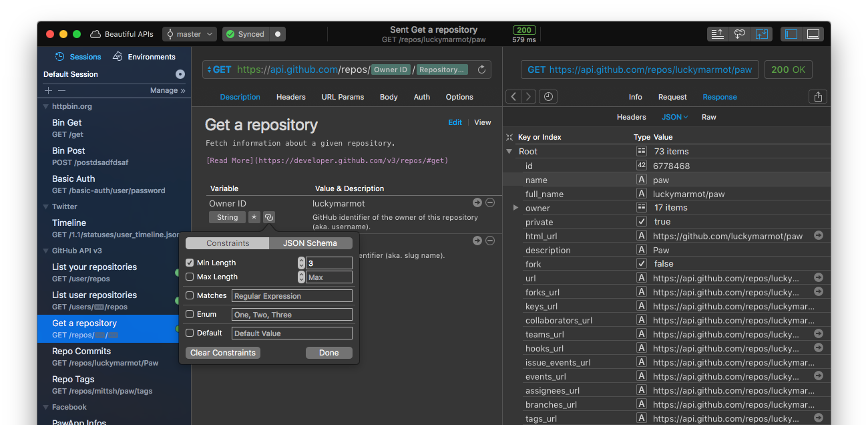
Task: Click the import/export toolbar icon
Action: pos(762,33)
